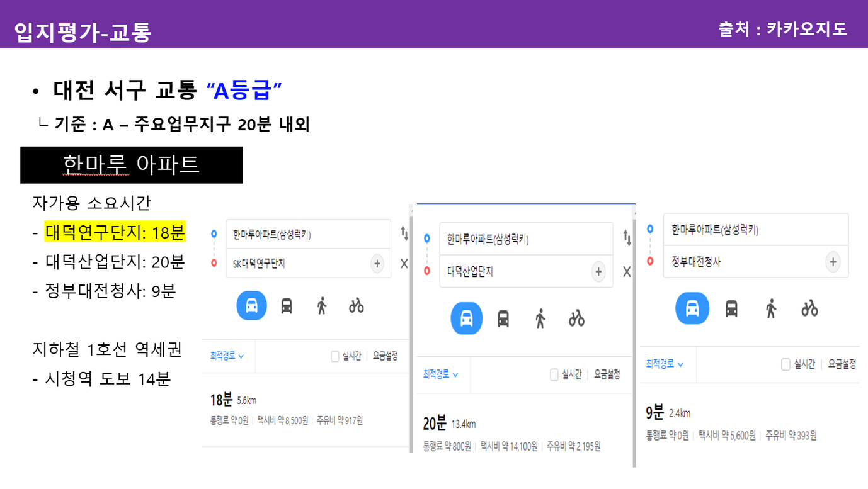
Task: Click the 시청역 도보 14분 line
Action: (x=101, y=379)
